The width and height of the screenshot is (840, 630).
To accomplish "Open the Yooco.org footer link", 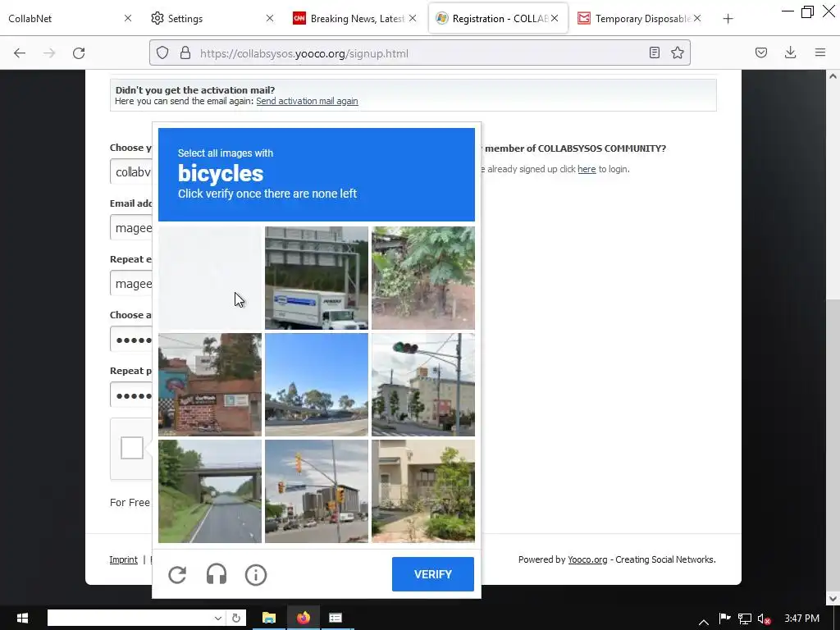I will (x=587, y=559).
